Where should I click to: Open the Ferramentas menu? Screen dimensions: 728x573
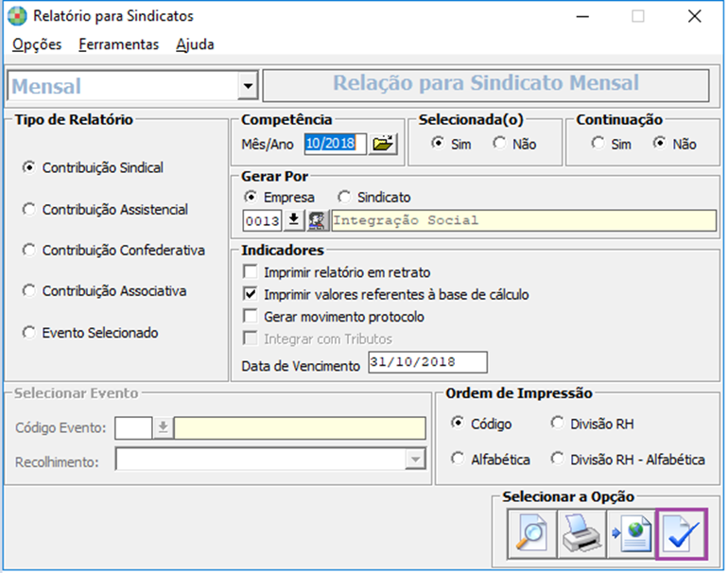pyautogui.click(x=119, y=44)
